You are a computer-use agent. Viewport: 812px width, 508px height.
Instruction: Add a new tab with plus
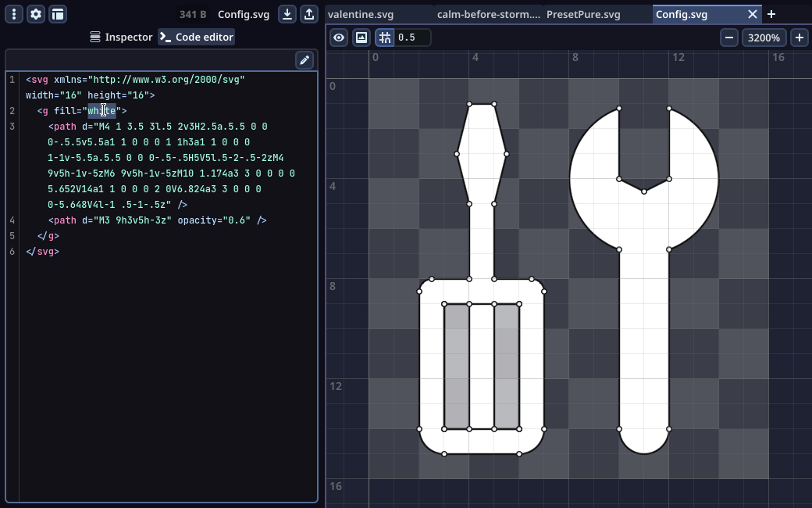(x=771, y=15)
